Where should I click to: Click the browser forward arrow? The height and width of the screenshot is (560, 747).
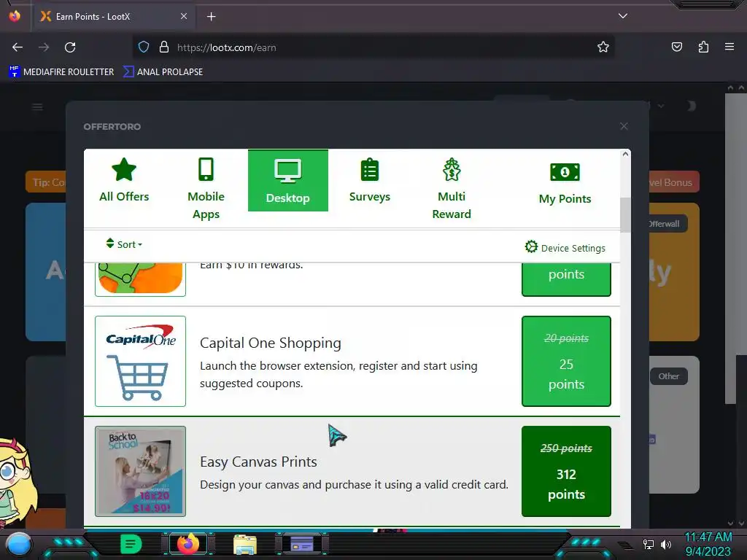(x=44, y=47)
